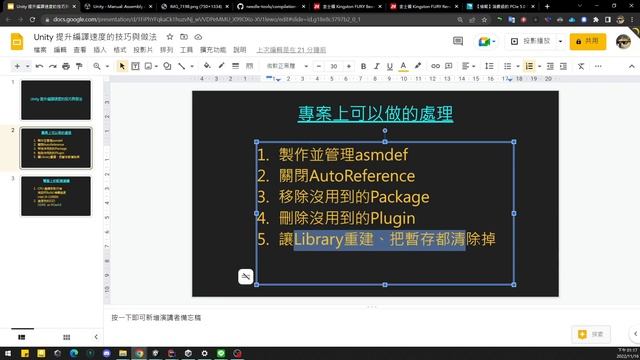Select slide 3 thumbnail in the filmstrip
This screenshot has height=360, width=640.
[56, 196]
